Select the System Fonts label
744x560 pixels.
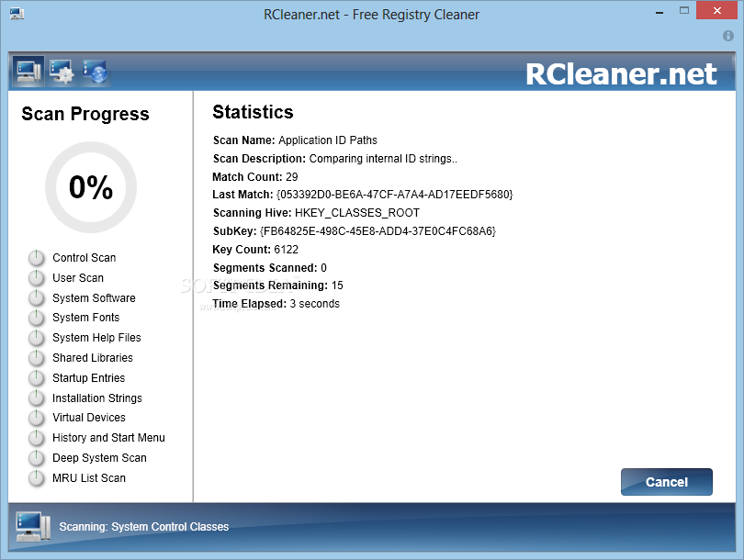click(x=86, y=318)
